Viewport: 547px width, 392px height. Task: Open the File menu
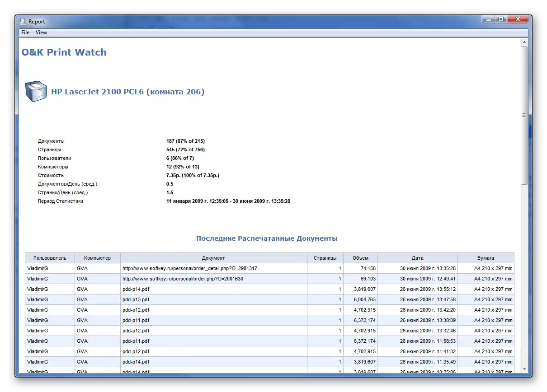[x=25, y=33]
